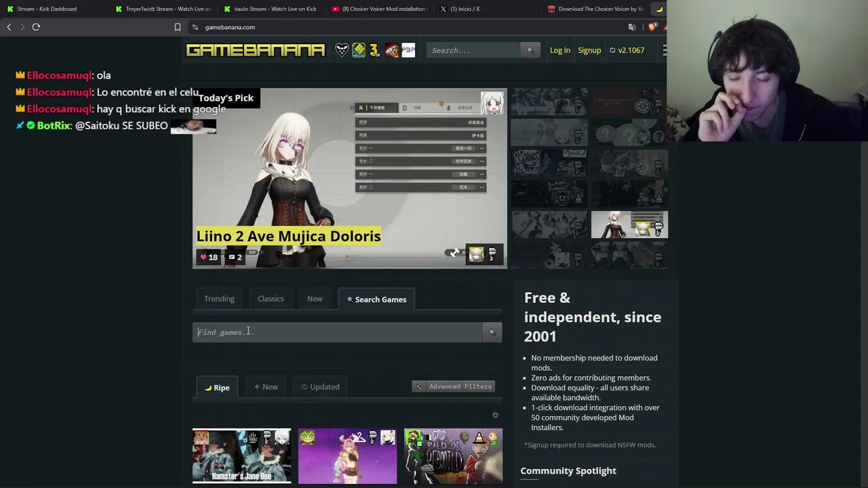
Task: Select the highlighted Liino featured thumbnail
Action: [x=629, y=225]
